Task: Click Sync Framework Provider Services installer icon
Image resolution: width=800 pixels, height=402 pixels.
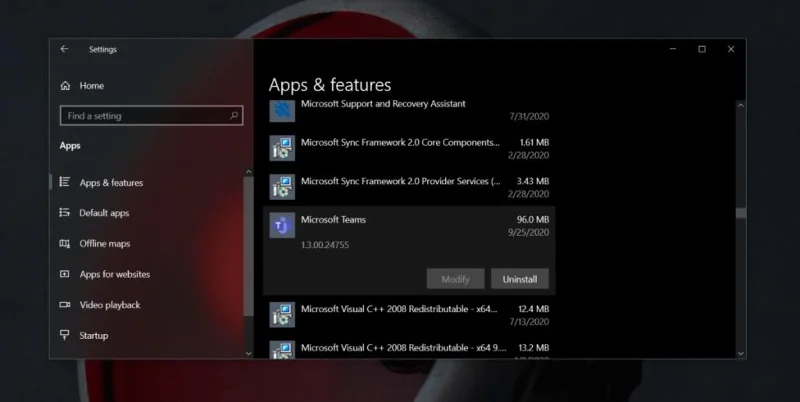Action: click(x=282, y=187)
